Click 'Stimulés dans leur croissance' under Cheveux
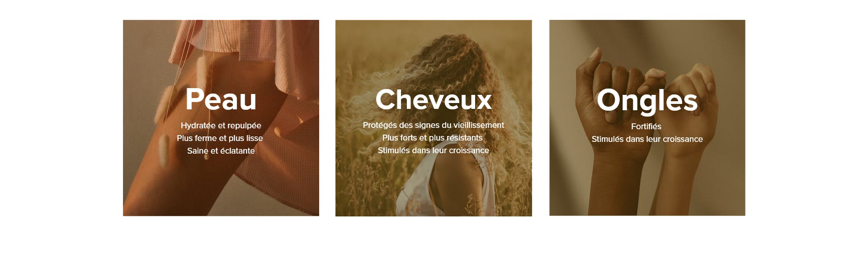The height and width of the screenshot is (258, 868). pos(433,150)
